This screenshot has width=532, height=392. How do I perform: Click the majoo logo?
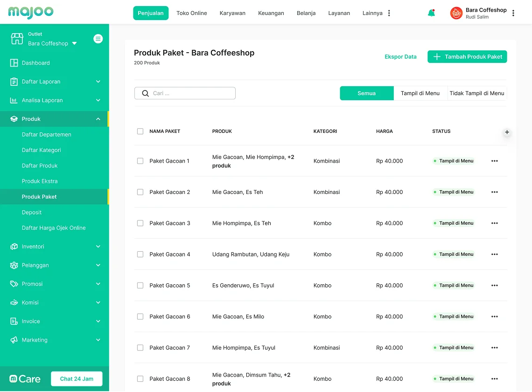(31, 12)
